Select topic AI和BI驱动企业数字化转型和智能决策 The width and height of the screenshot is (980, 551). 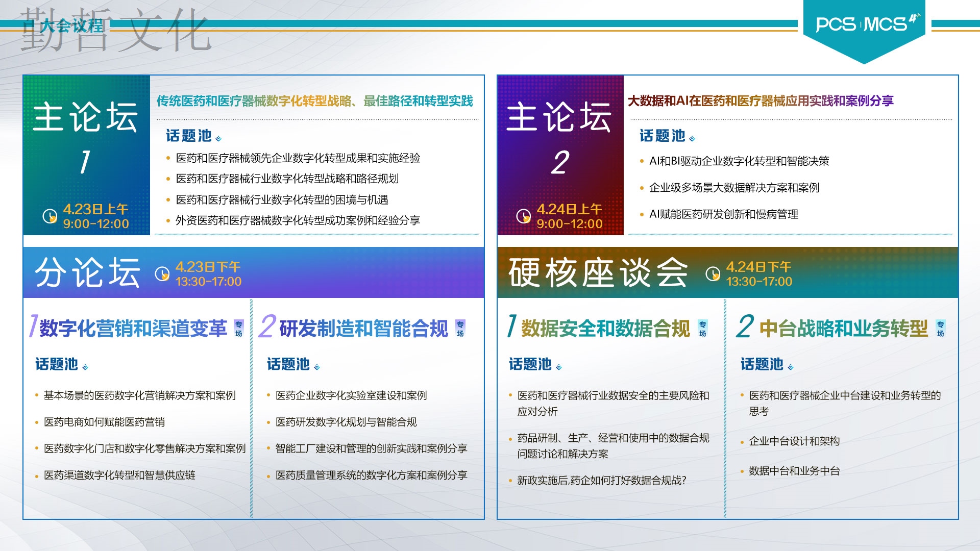739,161
